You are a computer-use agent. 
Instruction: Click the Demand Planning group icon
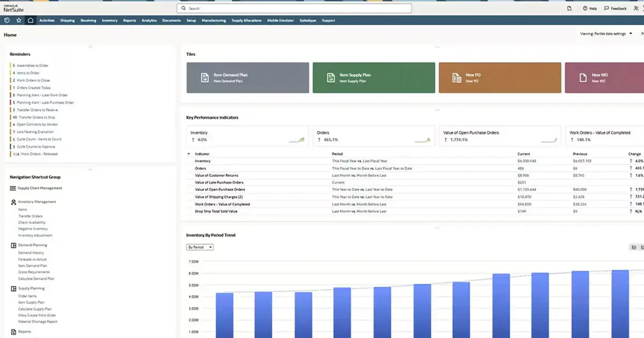[13, 245]
